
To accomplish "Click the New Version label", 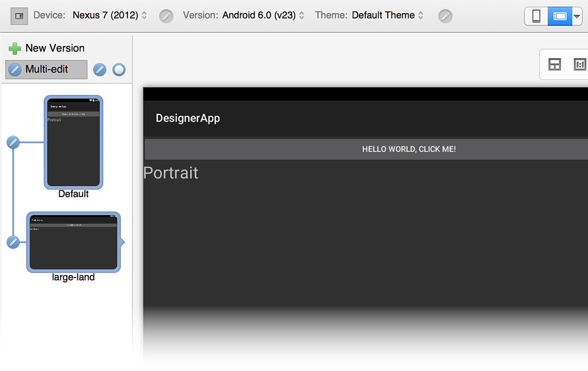I will pos(55,48).
